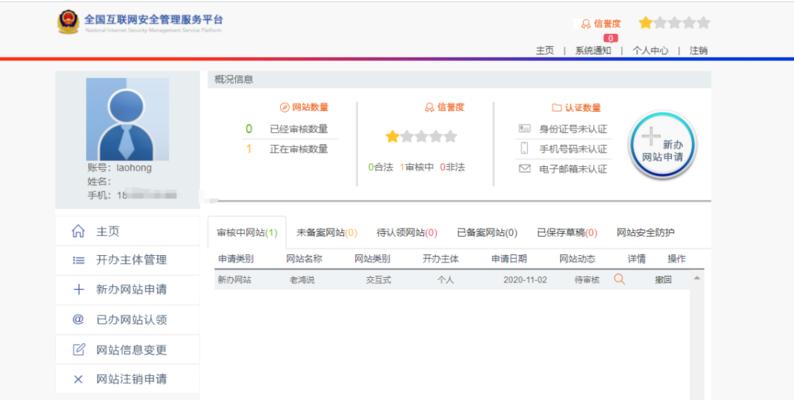Click 正在审核数量 label
The height and width of the screenshot is (400, 794).
coord(299,149)
